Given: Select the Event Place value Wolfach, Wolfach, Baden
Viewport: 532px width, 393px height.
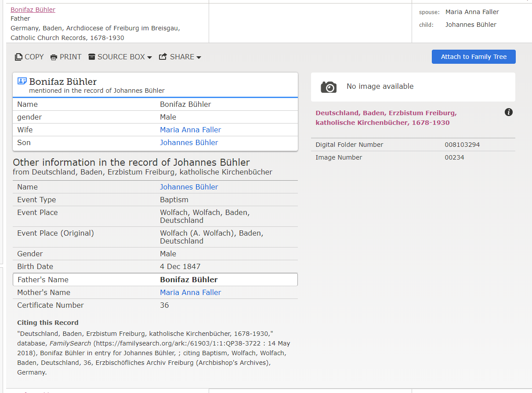Looking at the screenshot, I should [x=205, y=216].
